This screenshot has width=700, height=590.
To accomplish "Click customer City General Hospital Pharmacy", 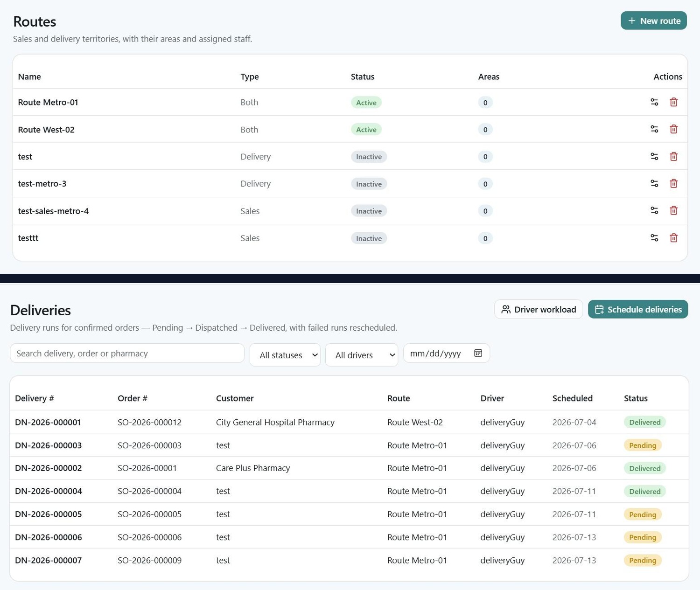I will [275, 422].
